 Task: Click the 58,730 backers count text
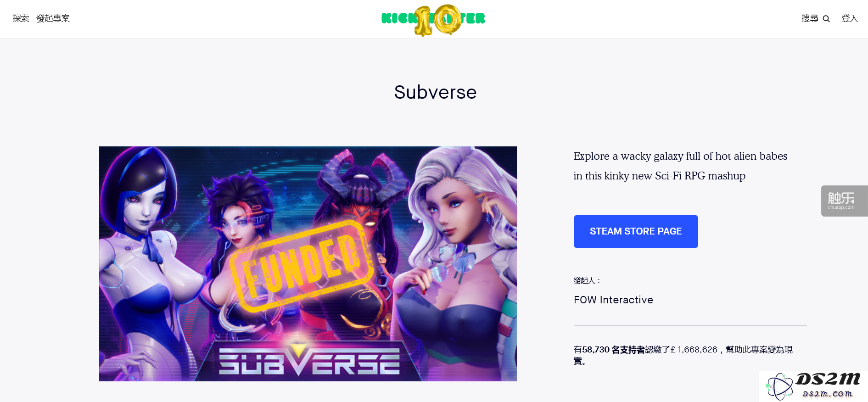point(613,350)
